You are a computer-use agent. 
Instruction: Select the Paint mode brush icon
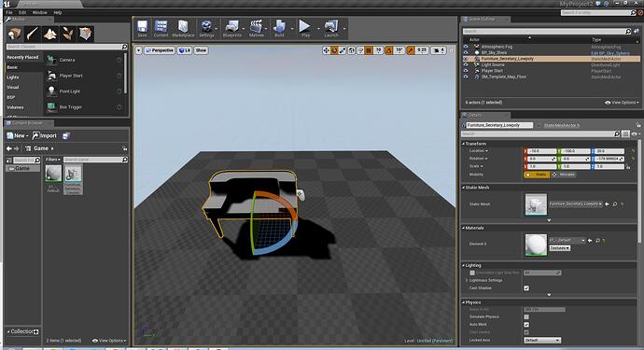(32, 35)
